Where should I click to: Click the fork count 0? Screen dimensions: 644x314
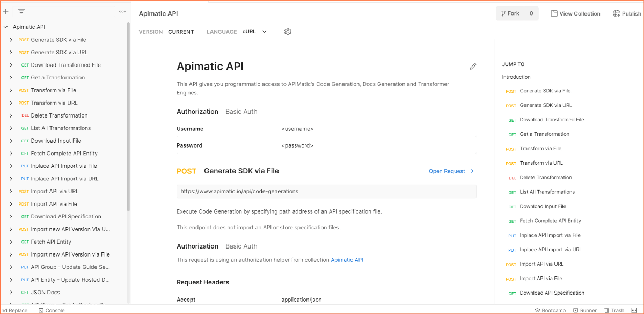click(x=531, y=13)
